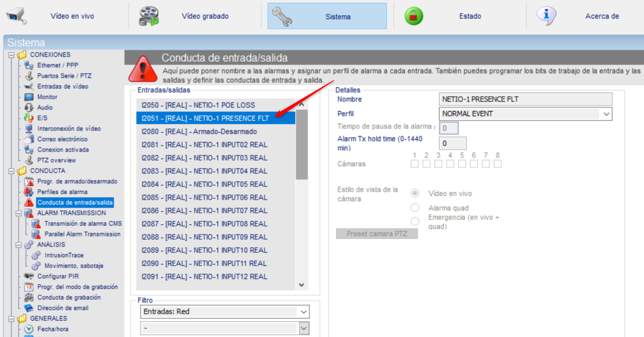The image size is (644, 337).
Task: Tick camera checkbox 1
Action: [415, 164]
